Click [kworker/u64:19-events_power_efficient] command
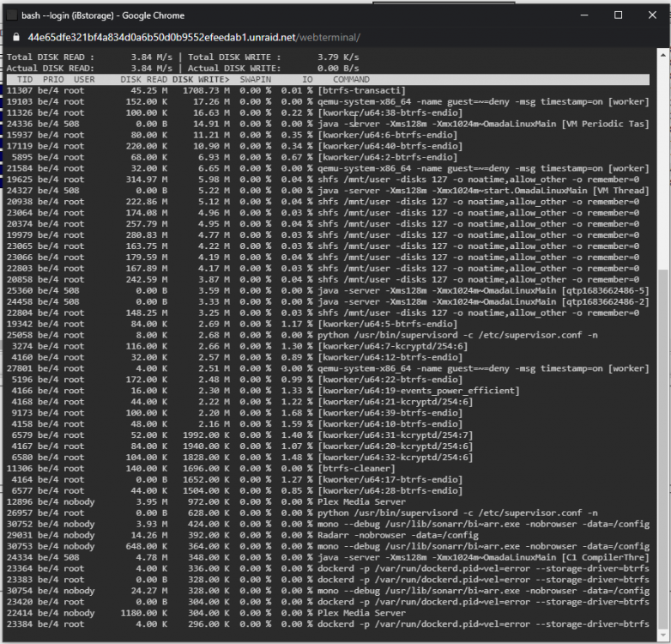 [419, 391]
